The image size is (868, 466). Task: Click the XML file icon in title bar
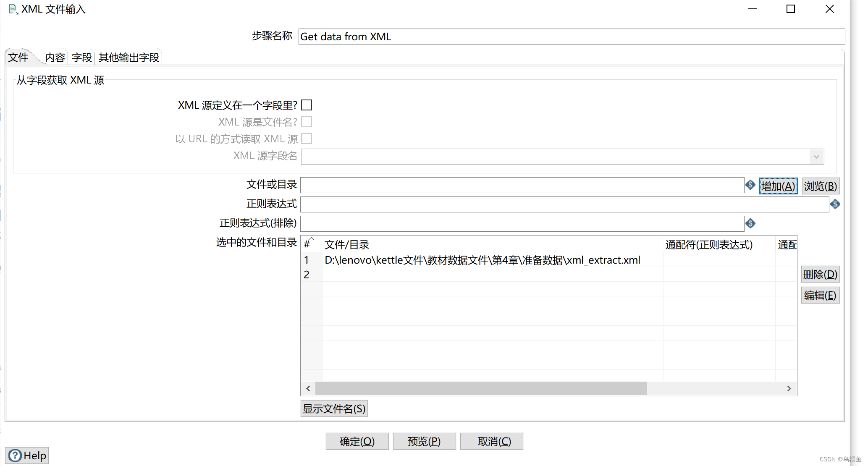[13, 9]
